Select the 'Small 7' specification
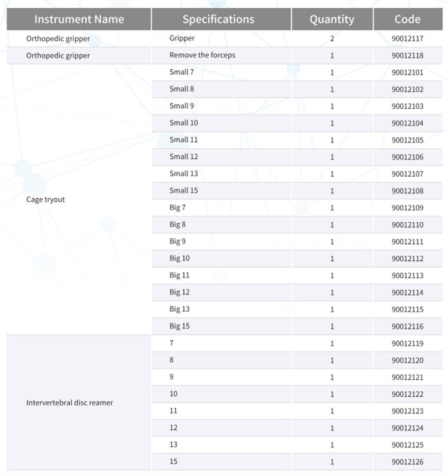Viewport: 448px width, 476px height. coord(182,72)
